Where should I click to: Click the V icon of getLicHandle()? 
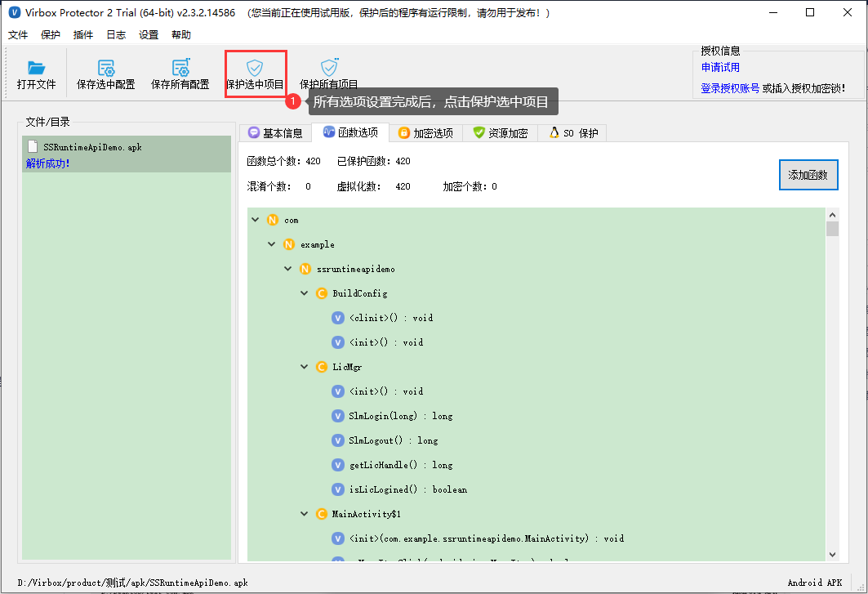[338, 465]
